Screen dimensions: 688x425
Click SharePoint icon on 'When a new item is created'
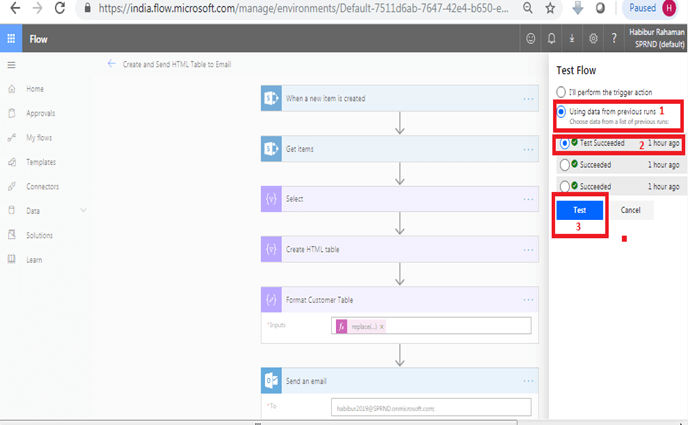(271, 98)
